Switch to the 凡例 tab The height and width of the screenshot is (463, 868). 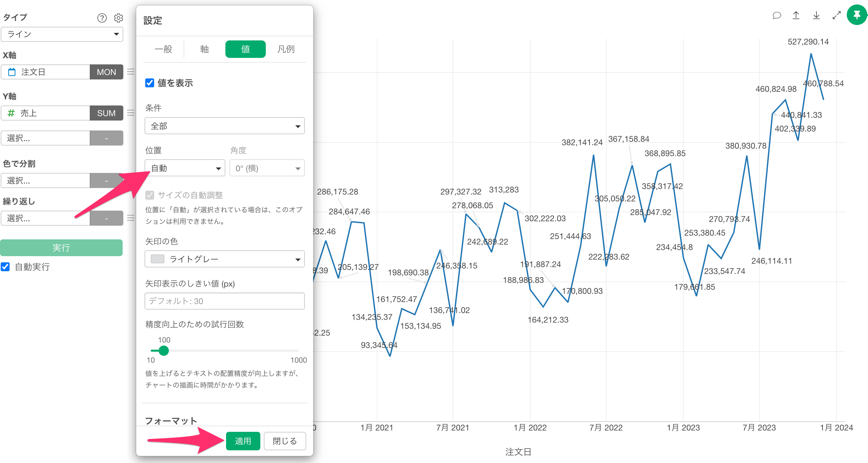286,49
